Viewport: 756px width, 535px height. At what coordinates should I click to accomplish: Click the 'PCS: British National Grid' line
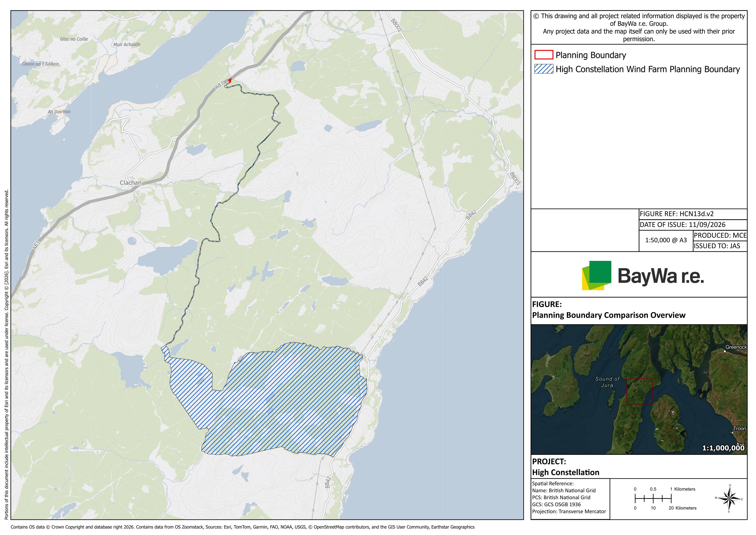[561, 498]
